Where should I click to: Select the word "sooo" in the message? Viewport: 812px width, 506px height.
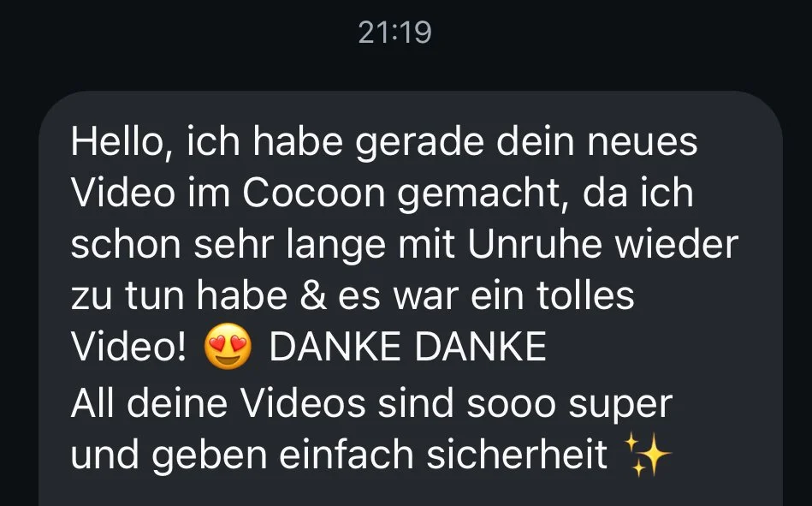click(511, 403)
